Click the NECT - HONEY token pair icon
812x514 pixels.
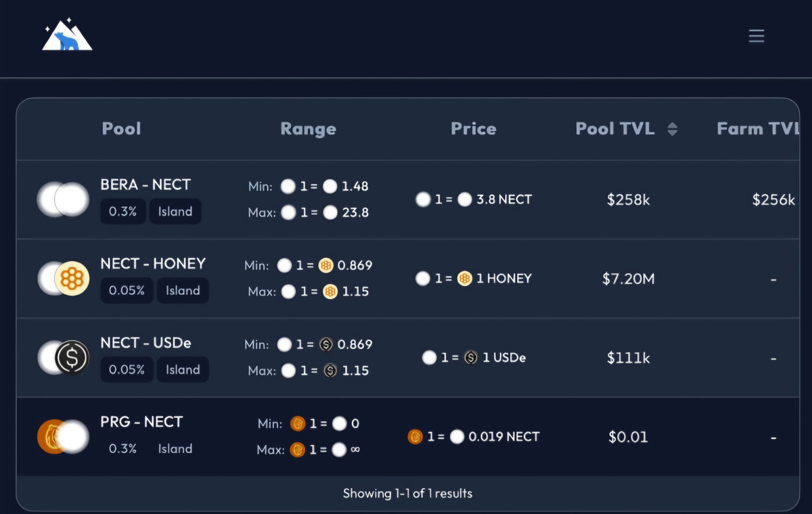[64, 279]
